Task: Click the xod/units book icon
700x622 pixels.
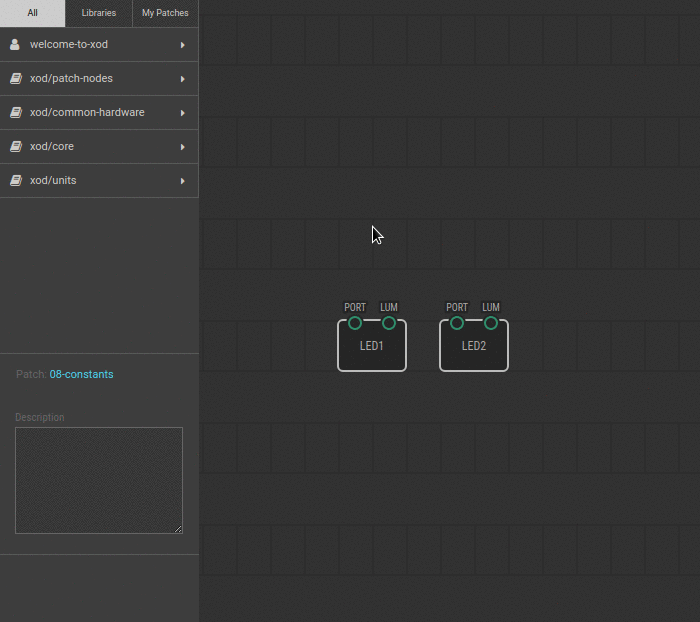Action: [x=16, y=180]
